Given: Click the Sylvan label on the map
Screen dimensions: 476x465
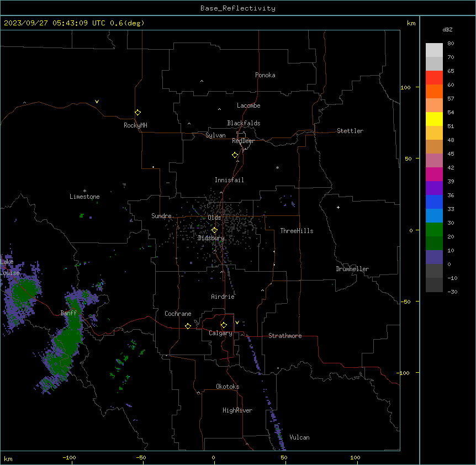Looking at the screenshot, I should [x=215, y=135].
